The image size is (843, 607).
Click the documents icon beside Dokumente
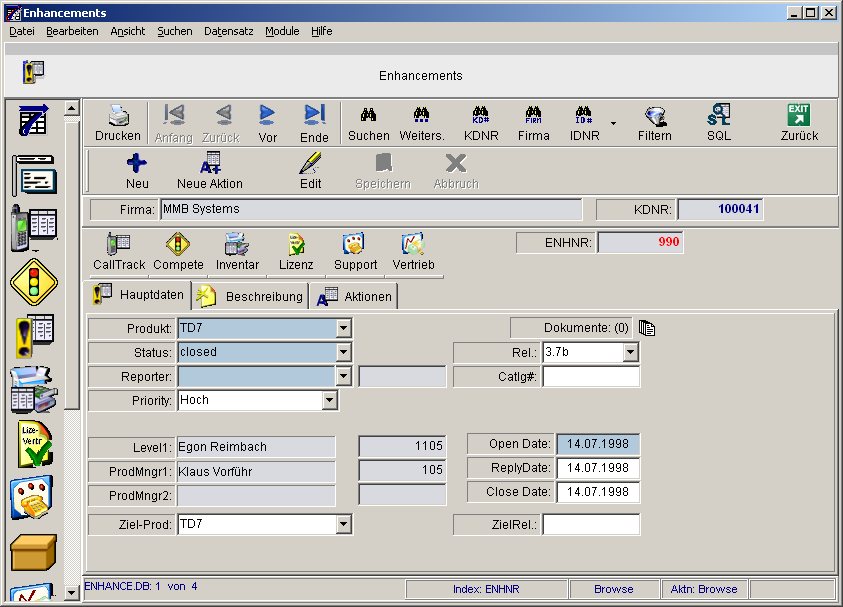tap(647, 328)
